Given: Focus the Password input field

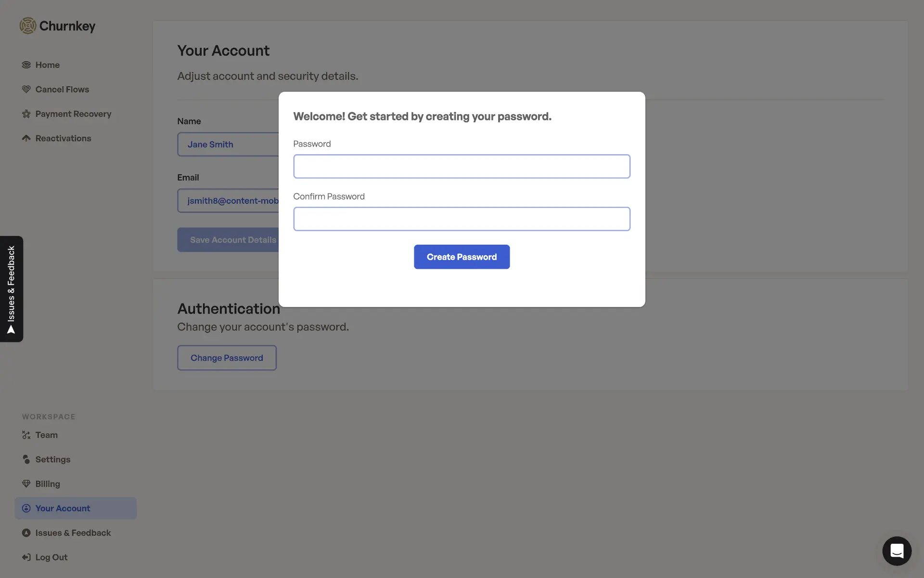Looking at the screenshot, I should (462, 167).
